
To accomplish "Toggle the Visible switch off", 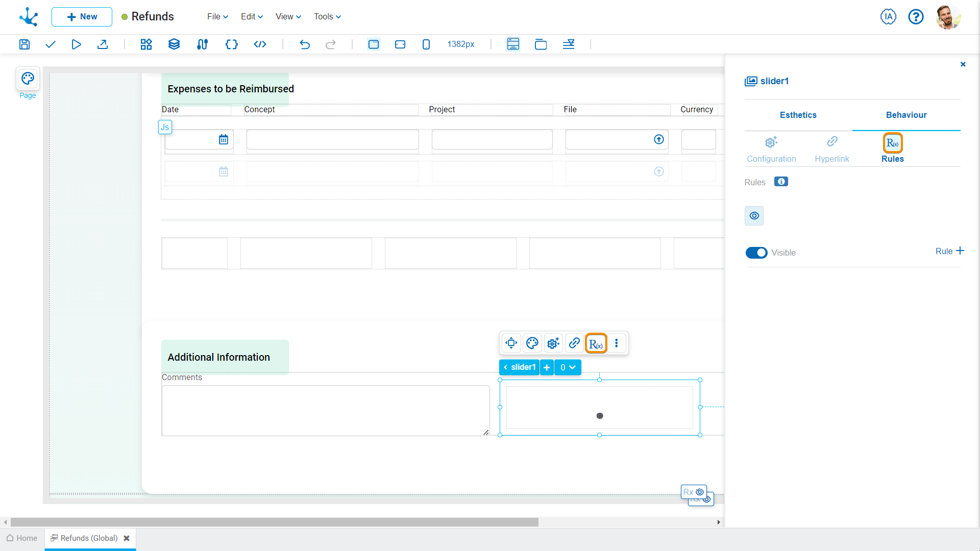I will (756, 253).
